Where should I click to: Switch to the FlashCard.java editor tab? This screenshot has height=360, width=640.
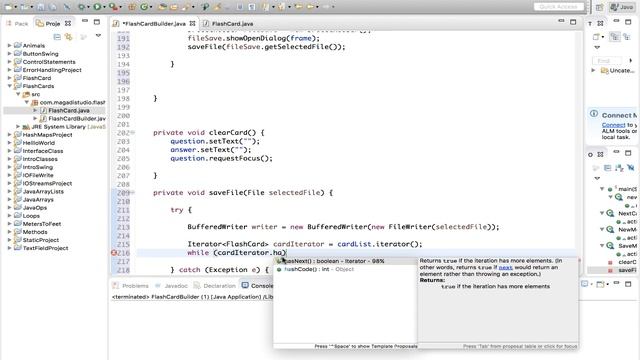232,24
